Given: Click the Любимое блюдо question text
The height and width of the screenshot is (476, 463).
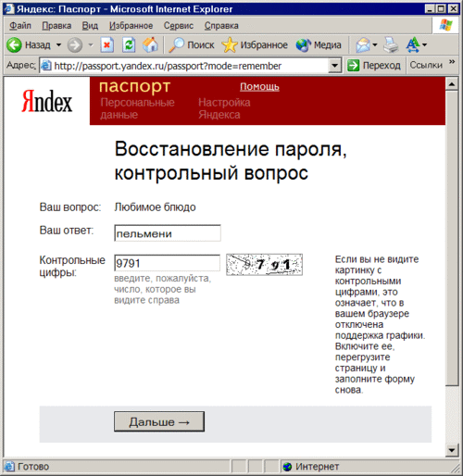Looking at the screenshot, I should pyautogui.click(x=155, y=207).
